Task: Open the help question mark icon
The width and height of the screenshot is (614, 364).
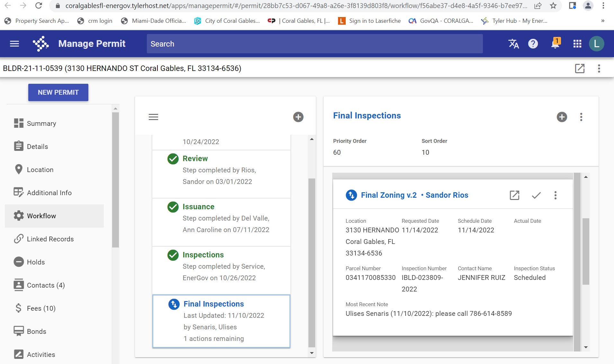Action: click(x=533, y=44)
